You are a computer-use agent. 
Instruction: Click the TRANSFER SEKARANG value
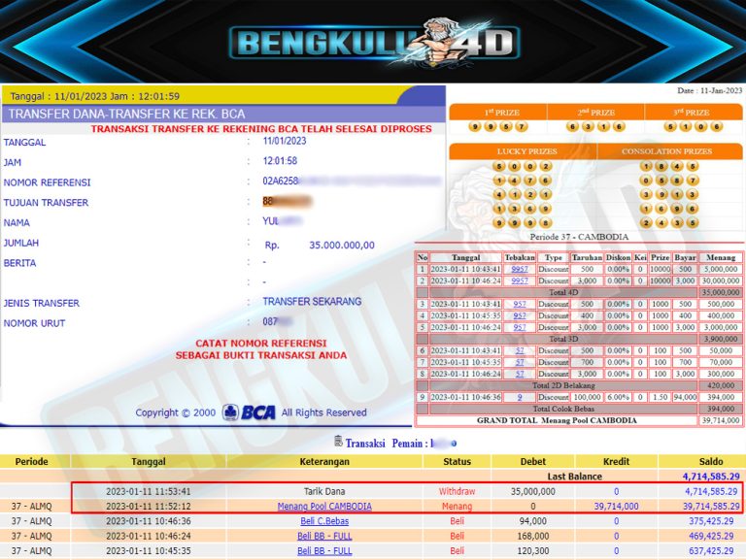coord(312,302)
